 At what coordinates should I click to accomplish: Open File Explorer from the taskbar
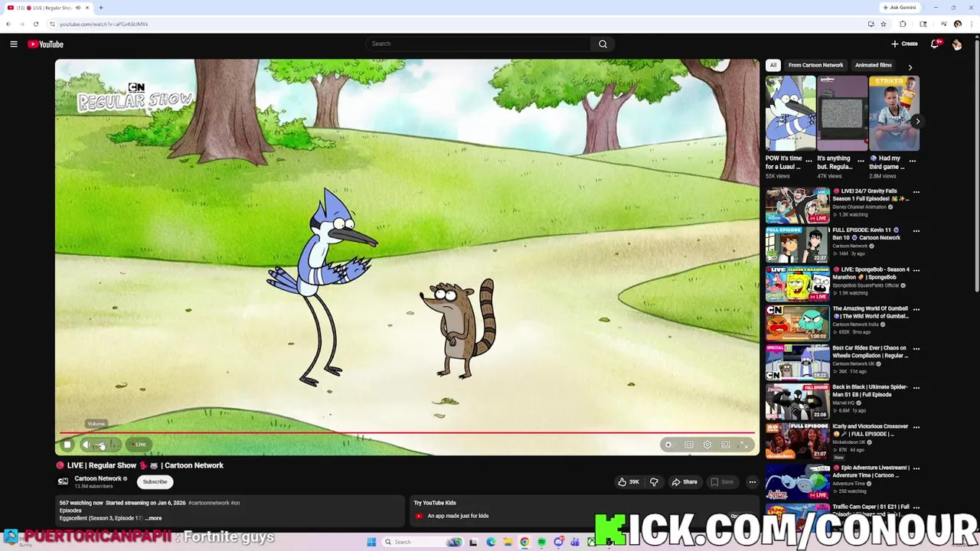pyautogui.click(x=507, y=542)
